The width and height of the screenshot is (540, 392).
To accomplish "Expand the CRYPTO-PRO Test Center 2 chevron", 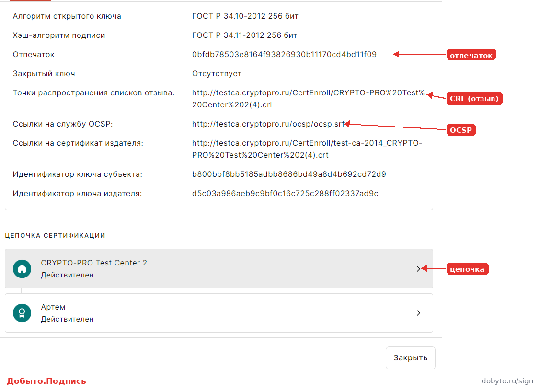I will tap(418, 269).
